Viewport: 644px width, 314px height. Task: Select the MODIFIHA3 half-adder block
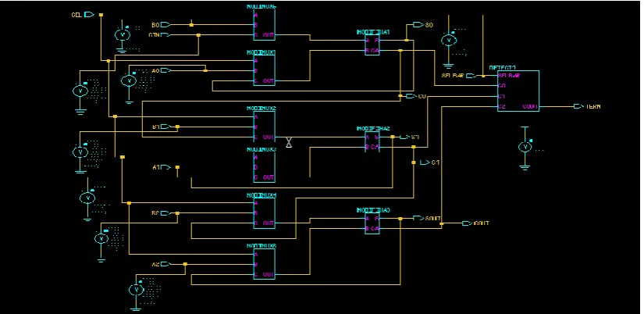coord(372,223)
